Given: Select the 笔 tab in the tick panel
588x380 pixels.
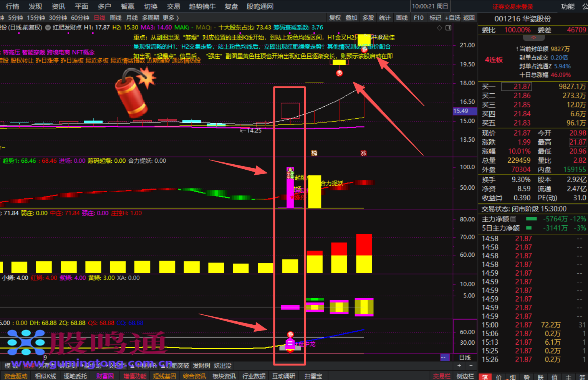Looking at the screenshot, I should click(485, 377).
